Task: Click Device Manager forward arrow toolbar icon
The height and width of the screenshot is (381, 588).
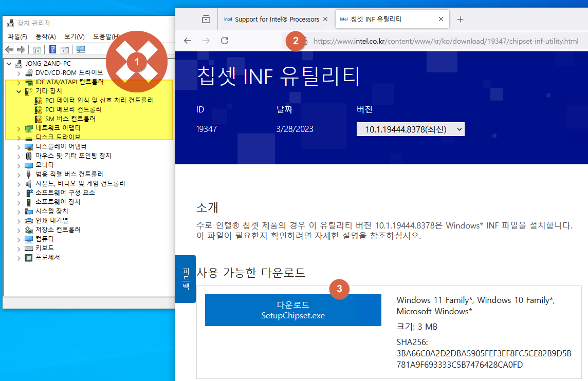Action: pos(21,49)
